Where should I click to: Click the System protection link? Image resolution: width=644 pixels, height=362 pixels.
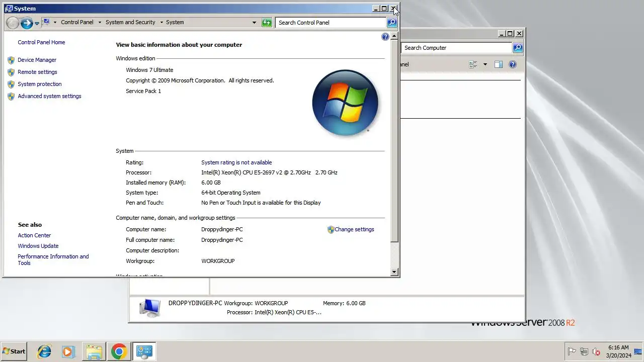tap(40, 84)
